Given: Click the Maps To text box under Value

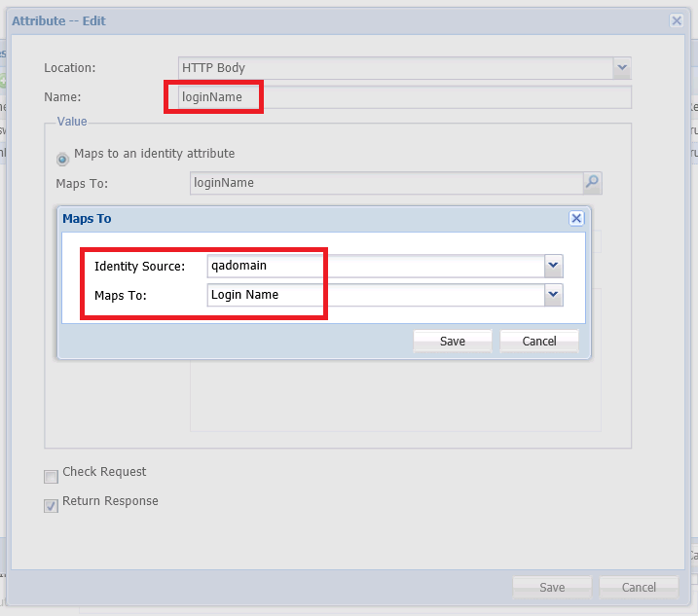Looking at the screenshot, I should 385,182.
